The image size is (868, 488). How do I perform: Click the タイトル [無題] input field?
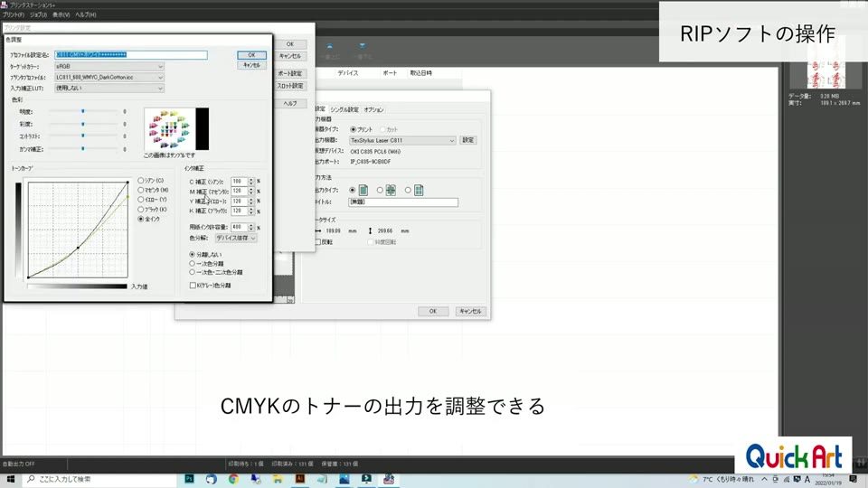pyautogui.click(x=403, y=202)
